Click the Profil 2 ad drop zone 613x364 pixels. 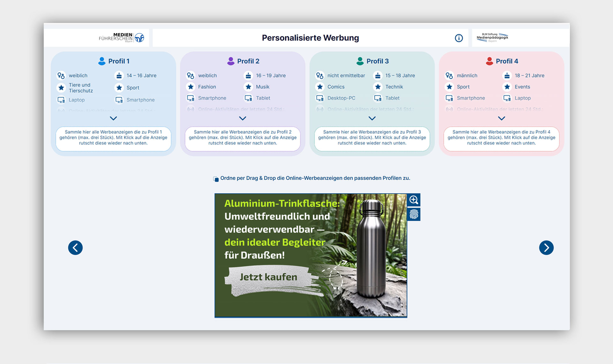pyautogui.click(x=243, y=139)
